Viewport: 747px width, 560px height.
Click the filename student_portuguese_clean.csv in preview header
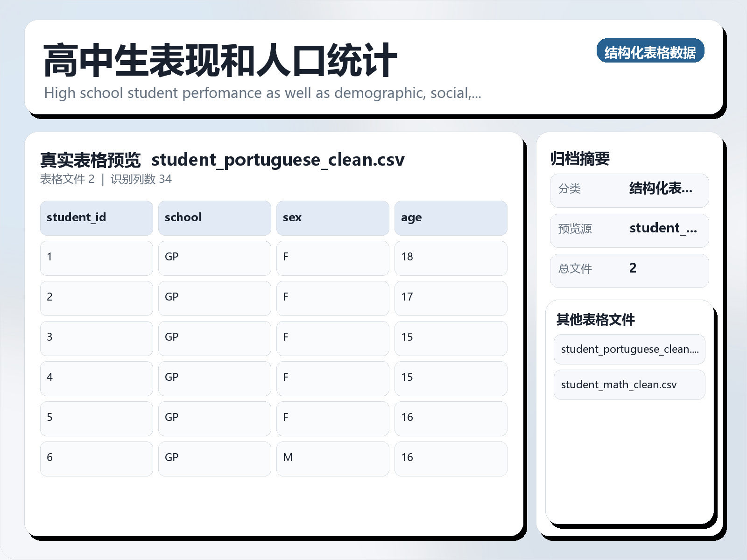279,160
